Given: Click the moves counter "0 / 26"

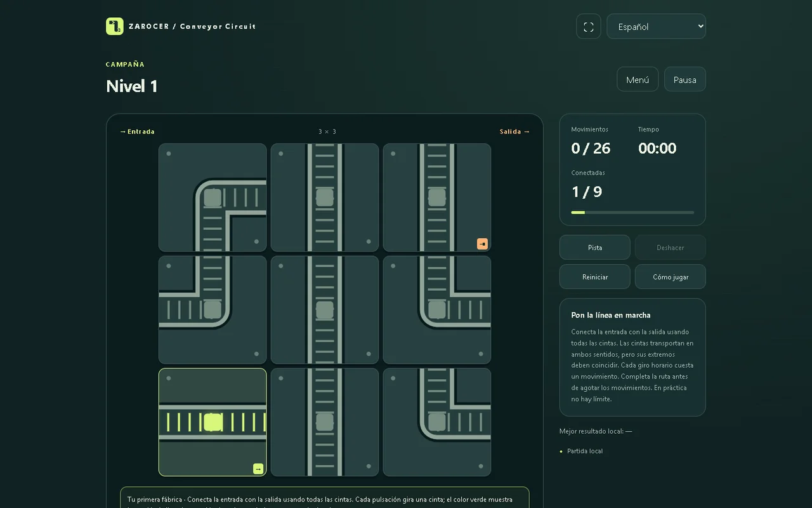Looking at the screenshot, I should click(x=591, y=149).
